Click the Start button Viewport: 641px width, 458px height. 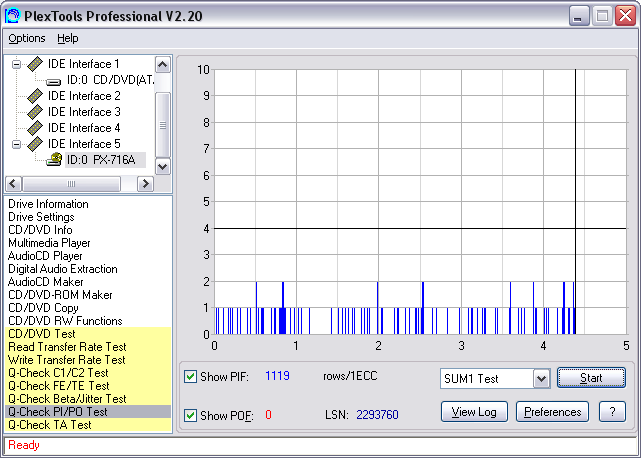click(591, 378)
